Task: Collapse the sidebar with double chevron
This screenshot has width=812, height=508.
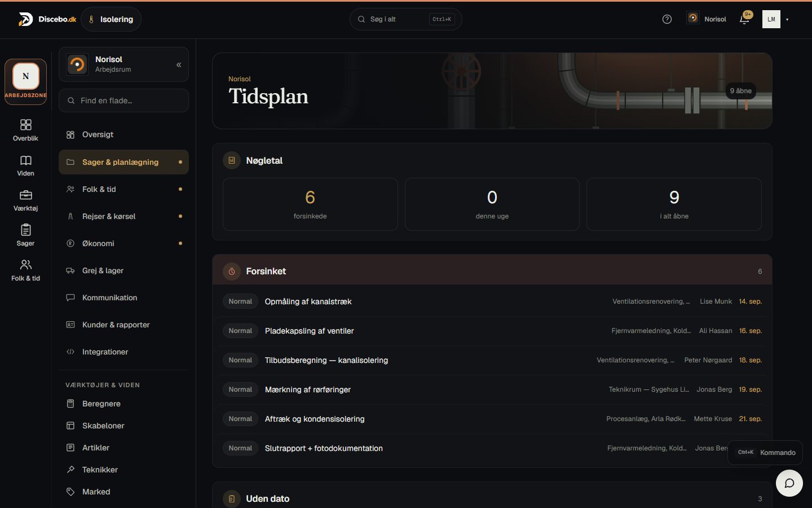Action: (x=179, y=64)
